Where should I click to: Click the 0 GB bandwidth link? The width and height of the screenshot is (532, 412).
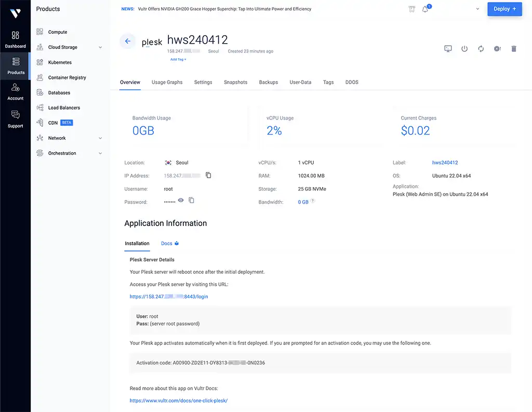303,202
